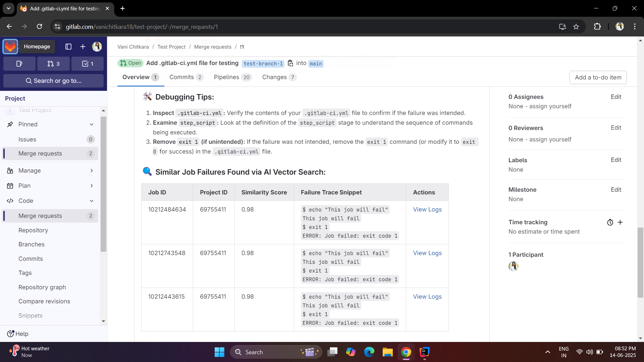Viewport: 644px width, 362px height.
Task: Collapse the Code menu section
Action: click(92, 201)
